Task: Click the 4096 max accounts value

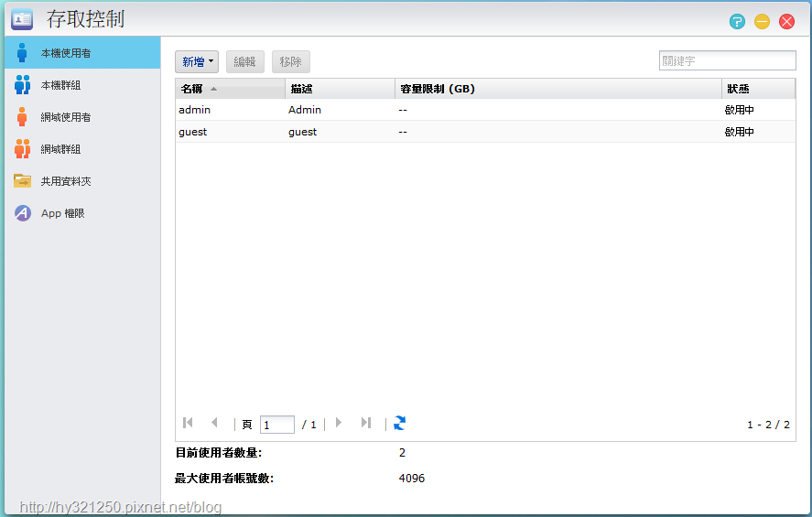Action: 412,479
